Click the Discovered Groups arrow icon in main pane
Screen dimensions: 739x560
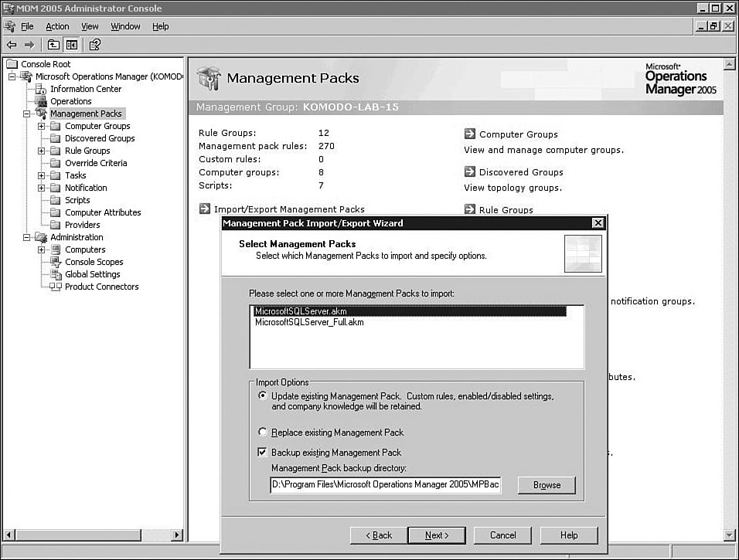click(x=469, y=171)
